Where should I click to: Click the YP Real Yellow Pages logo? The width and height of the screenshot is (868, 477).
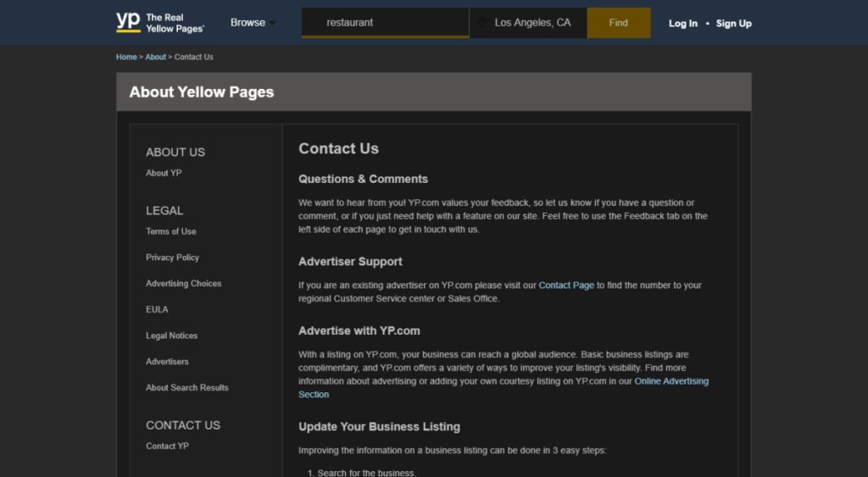tap(160, 23)
